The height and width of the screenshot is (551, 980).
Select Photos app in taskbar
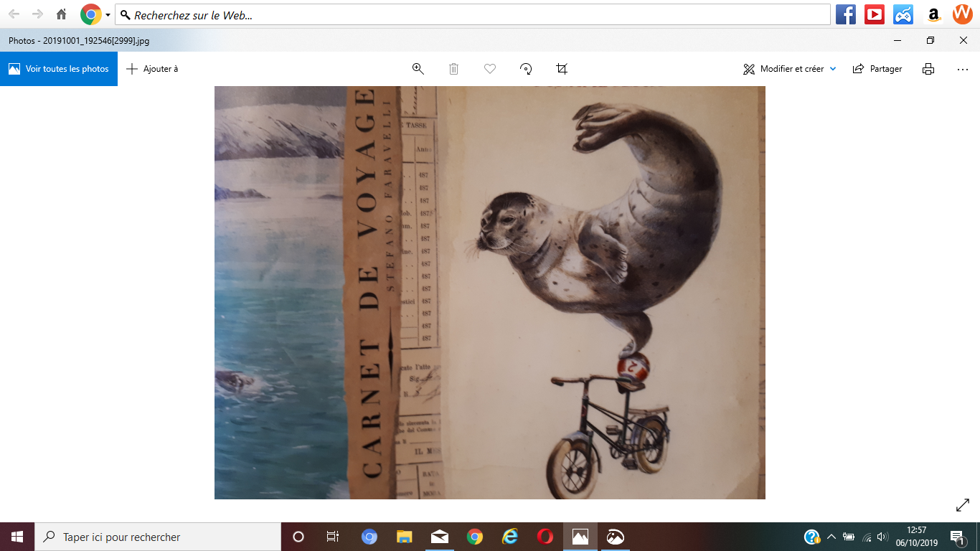pyautogui.click(x=580, y=537)
